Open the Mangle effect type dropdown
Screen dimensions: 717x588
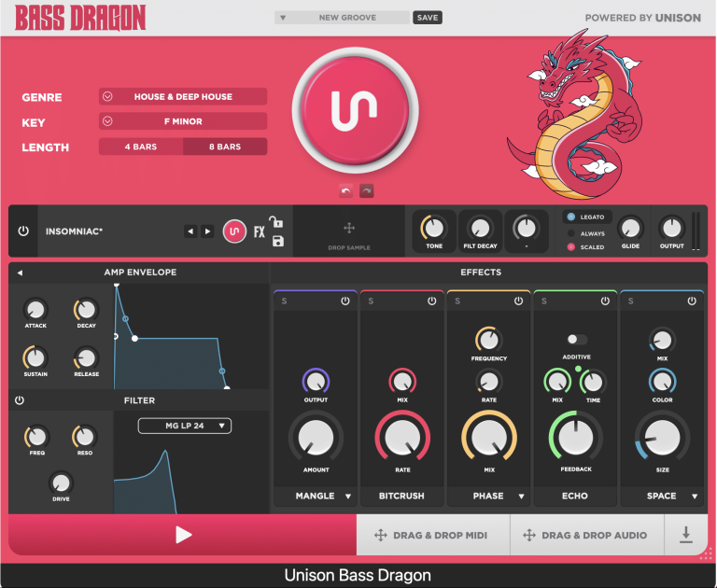click(348, 497)
